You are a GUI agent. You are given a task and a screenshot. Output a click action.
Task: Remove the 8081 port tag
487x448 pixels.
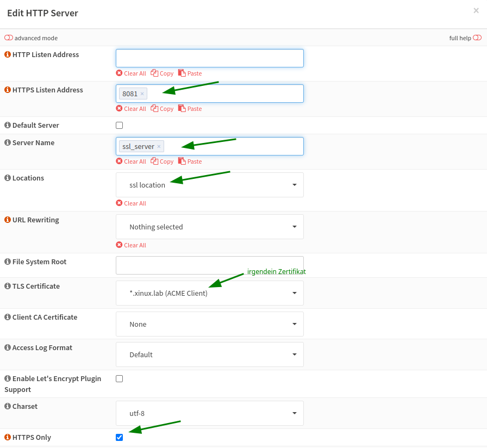point(142,93)
